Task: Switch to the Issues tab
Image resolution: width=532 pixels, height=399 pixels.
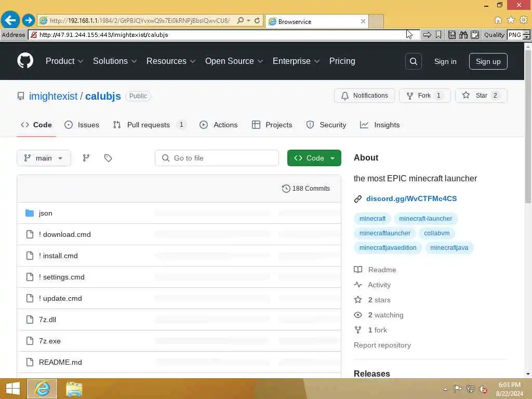Action: tap(82, 125)
